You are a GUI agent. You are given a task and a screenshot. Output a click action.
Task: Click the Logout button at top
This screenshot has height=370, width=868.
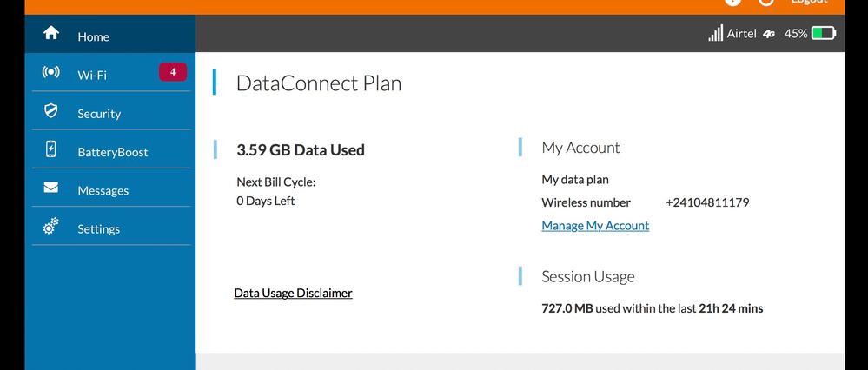(808, 3)
